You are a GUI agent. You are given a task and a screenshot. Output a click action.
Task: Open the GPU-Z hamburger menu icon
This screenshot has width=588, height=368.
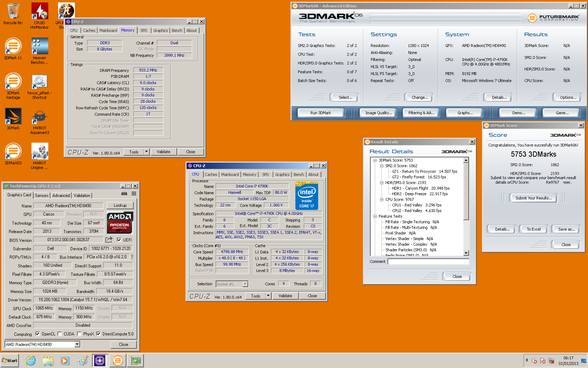[134, 193]
